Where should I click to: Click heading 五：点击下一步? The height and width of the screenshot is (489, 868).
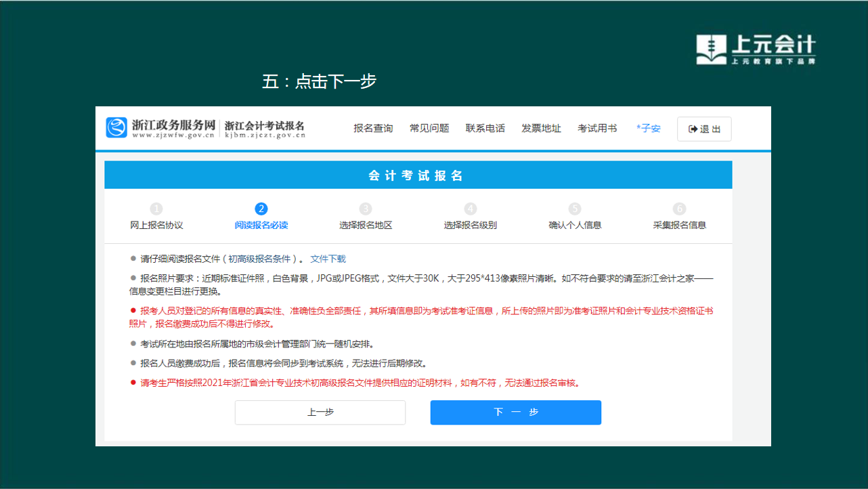pos(319,81)
